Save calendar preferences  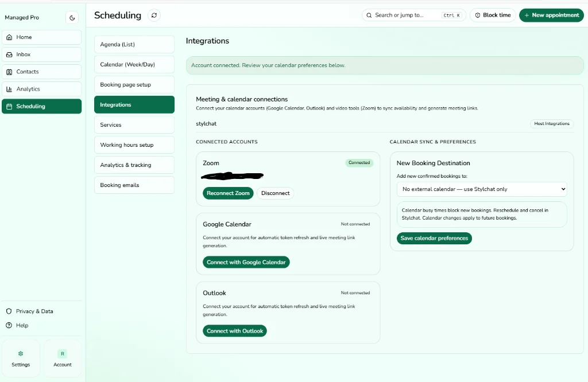(434, 238)
